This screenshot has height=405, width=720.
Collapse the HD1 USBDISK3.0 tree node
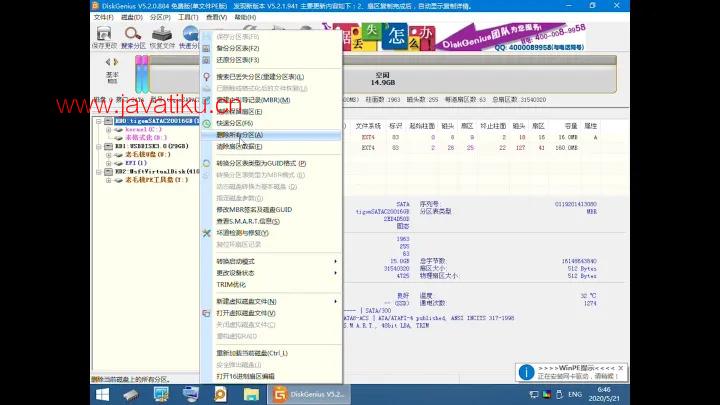point(98,146)
